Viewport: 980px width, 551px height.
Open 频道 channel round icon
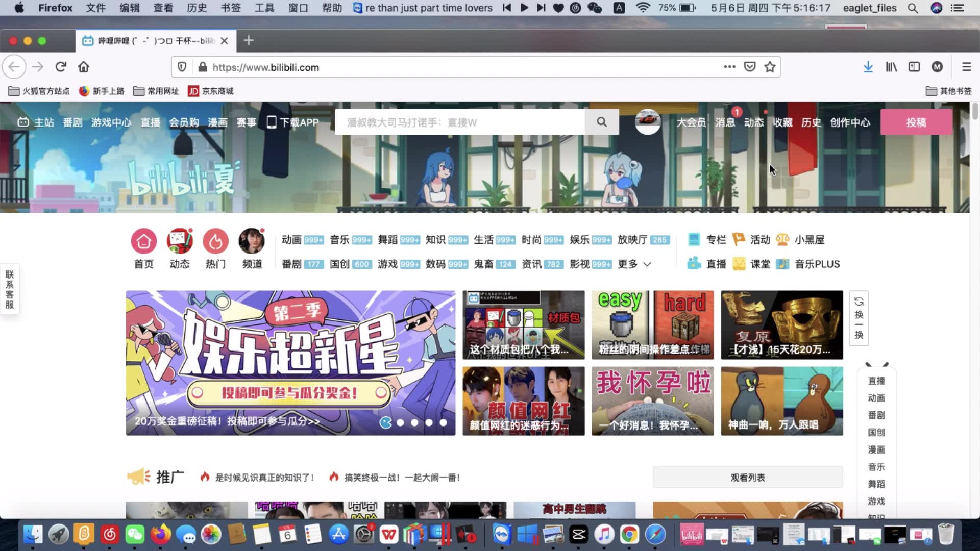(252, 241)
